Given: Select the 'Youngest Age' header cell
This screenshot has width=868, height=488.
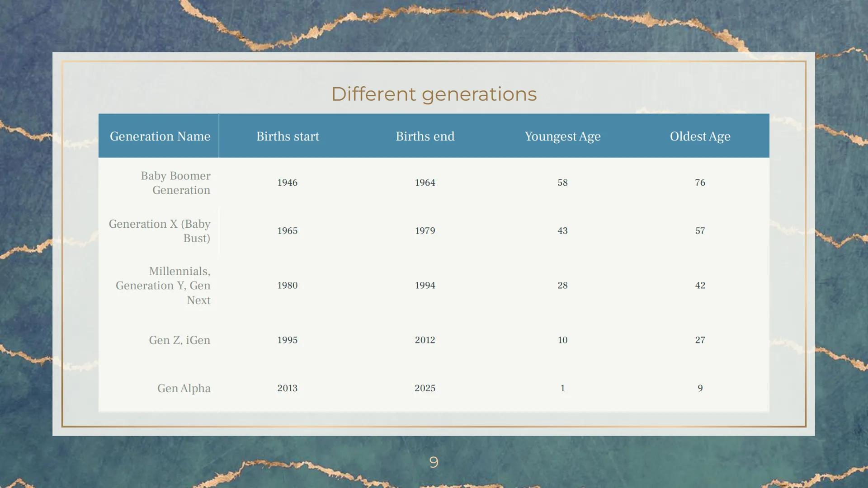Looking at the screenshot, I should click(562, 136).
